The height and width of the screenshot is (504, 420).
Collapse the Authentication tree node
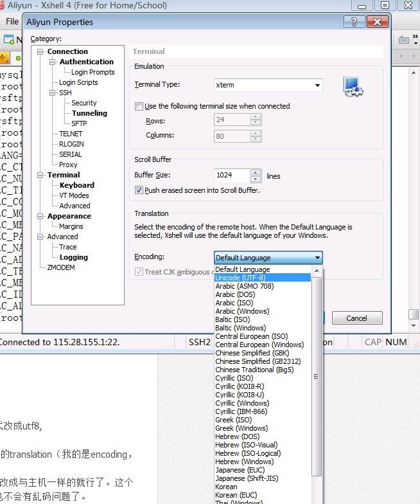(53, 62)
